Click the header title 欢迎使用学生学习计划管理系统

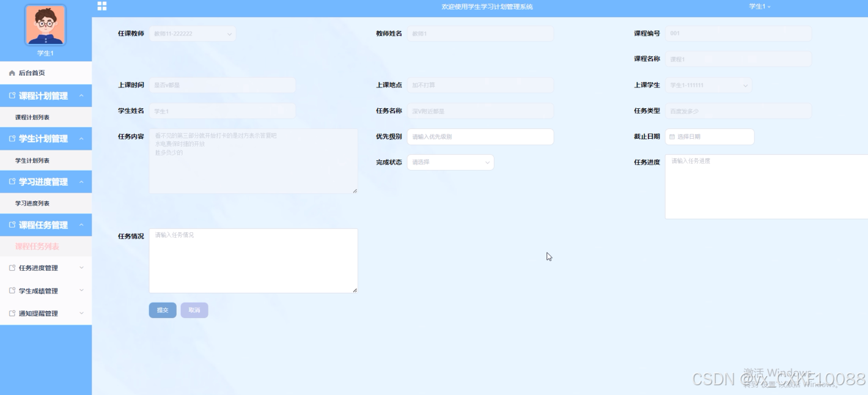tap(487, 7)
